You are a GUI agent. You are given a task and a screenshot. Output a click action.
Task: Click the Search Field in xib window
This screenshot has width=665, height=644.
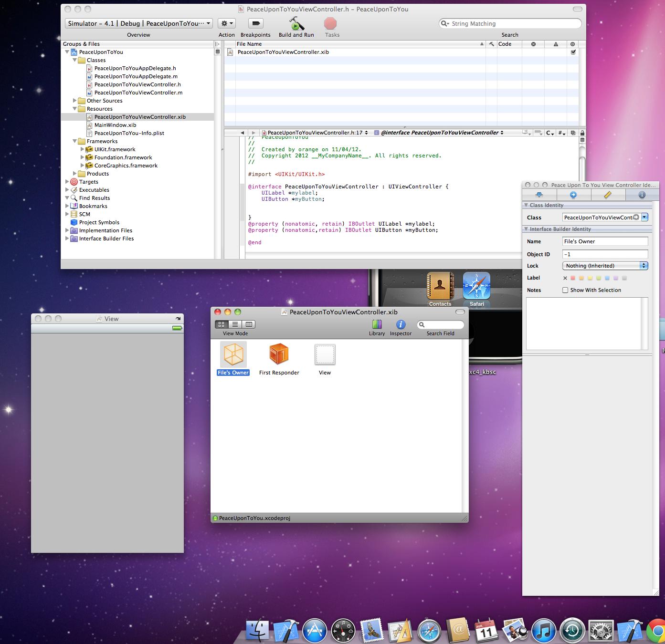coord(440,325)
